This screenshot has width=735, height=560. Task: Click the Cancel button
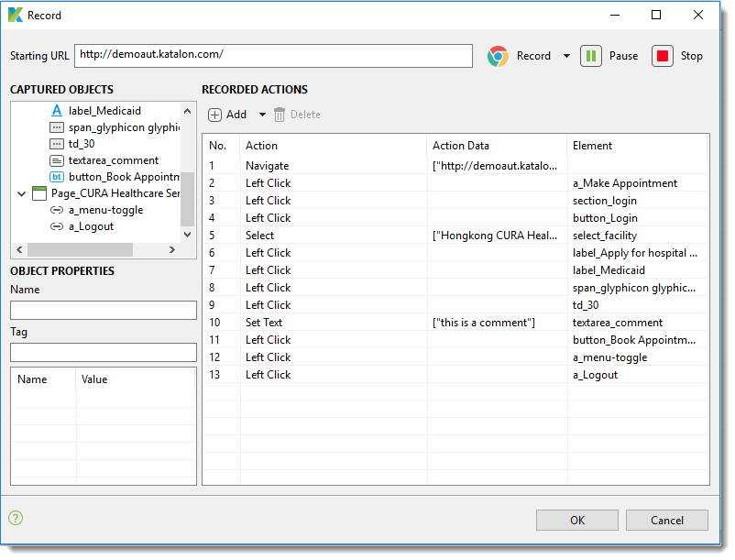(x=667, y=520)
